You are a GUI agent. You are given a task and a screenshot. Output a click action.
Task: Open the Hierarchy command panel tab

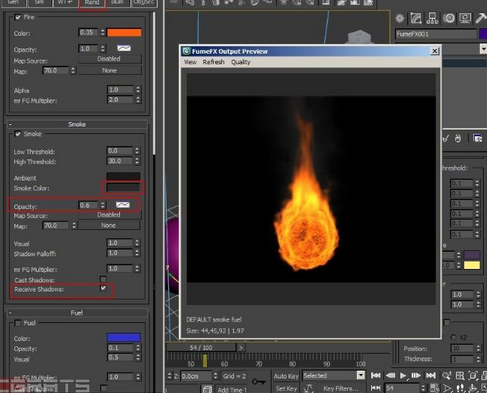pos(432,18)
